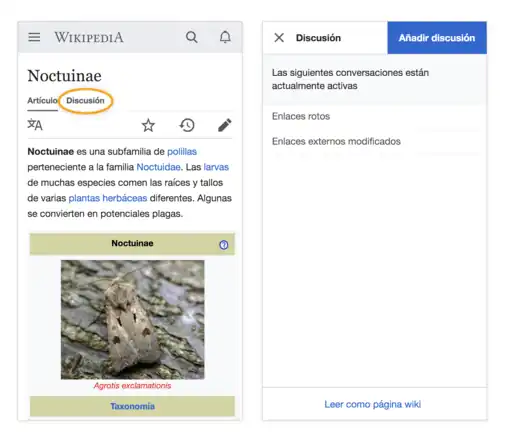Click Leer como página wiki link
This screenshot has height=441, width=505.
click(373, 404)
